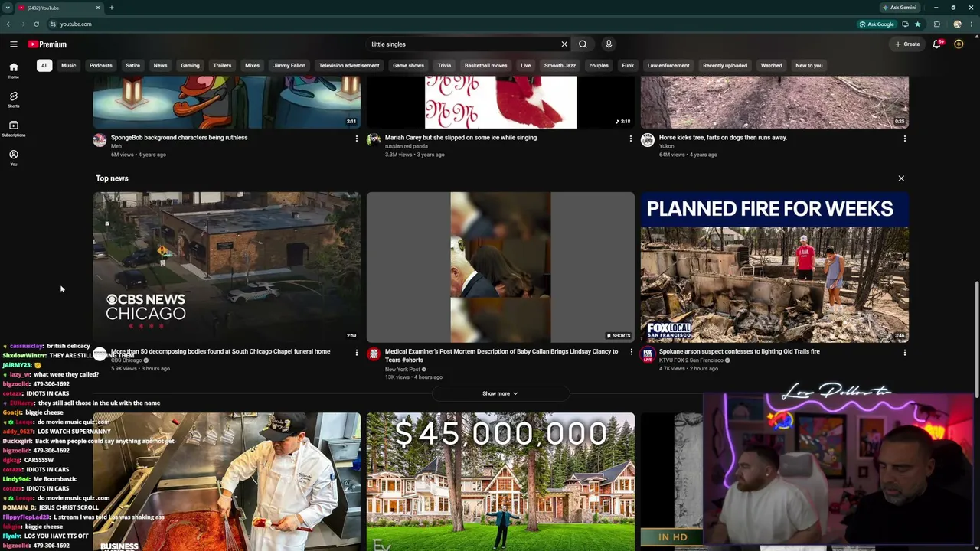The height and width of the screenshot is (551, 980).
Task: Filter by Law enforcement chip
Action: point(668,65)
